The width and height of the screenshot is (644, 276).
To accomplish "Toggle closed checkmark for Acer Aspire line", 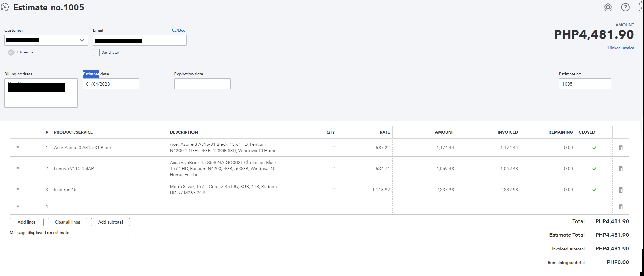I will (x=594, y=148).
